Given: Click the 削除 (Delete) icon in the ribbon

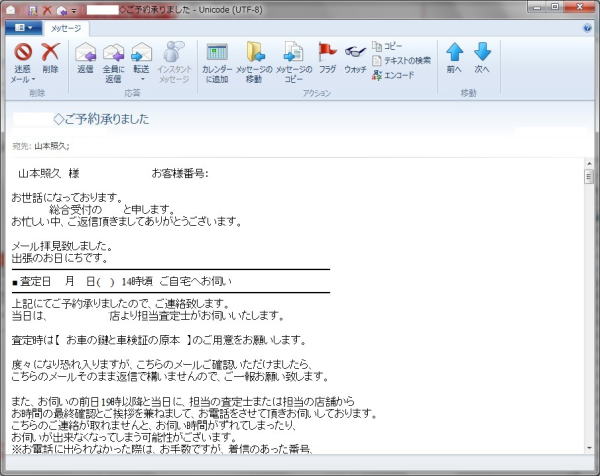Looking at the screenshot, I should (x=51, y=58).
